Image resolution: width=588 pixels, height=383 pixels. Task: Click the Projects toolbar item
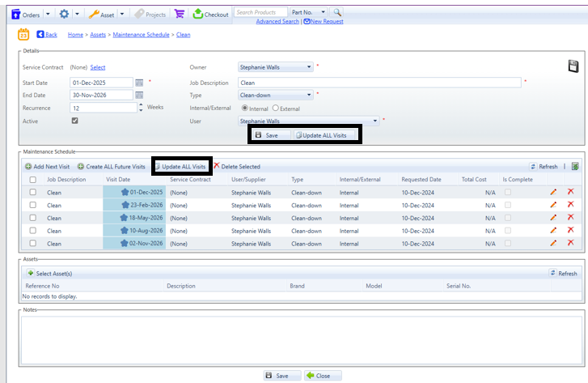point(150,15)
